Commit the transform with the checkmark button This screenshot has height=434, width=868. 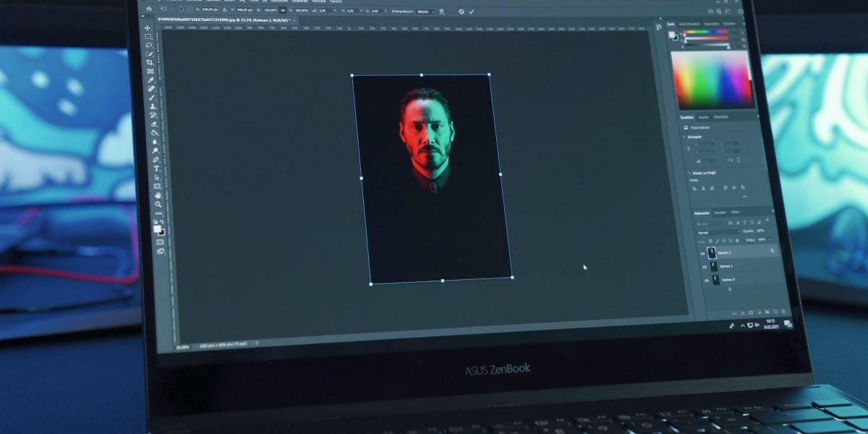471,12
